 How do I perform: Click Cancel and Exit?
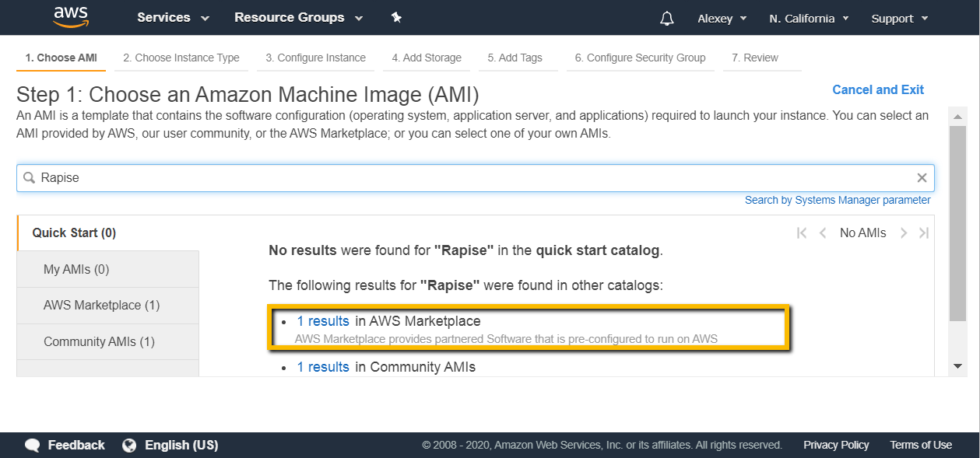click(x=878, y=89)
